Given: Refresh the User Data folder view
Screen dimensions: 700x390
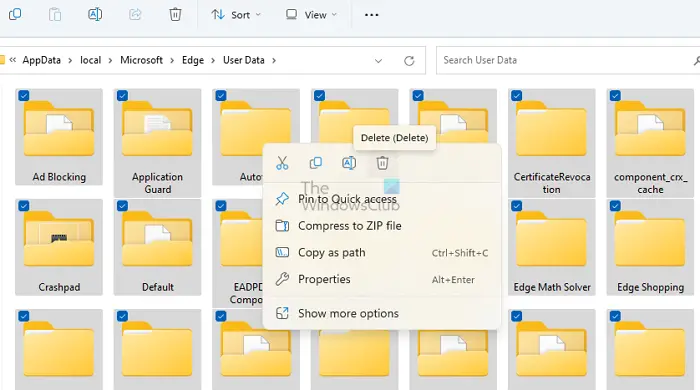Looking at the screenshot, I should [409, 61].
